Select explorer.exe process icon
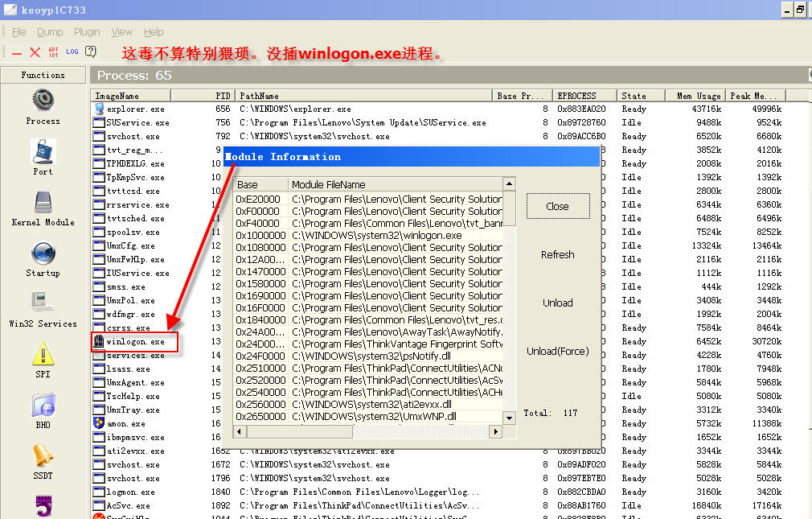The image size is (812, 519). click(x=98, y=109)
